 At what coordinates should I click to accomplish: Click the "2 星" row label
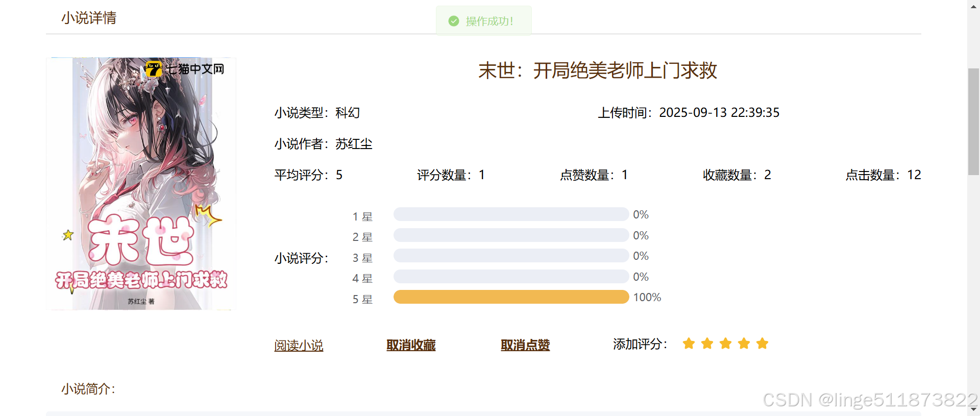(362, 237)
